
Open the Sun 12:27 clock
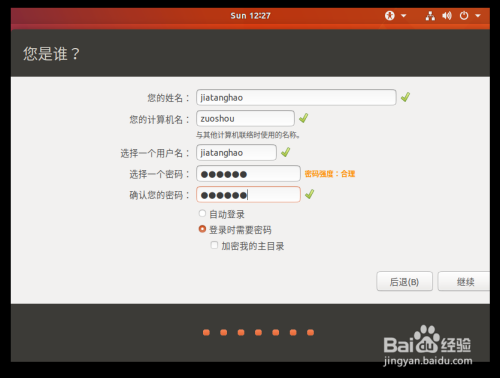(250, 16)
